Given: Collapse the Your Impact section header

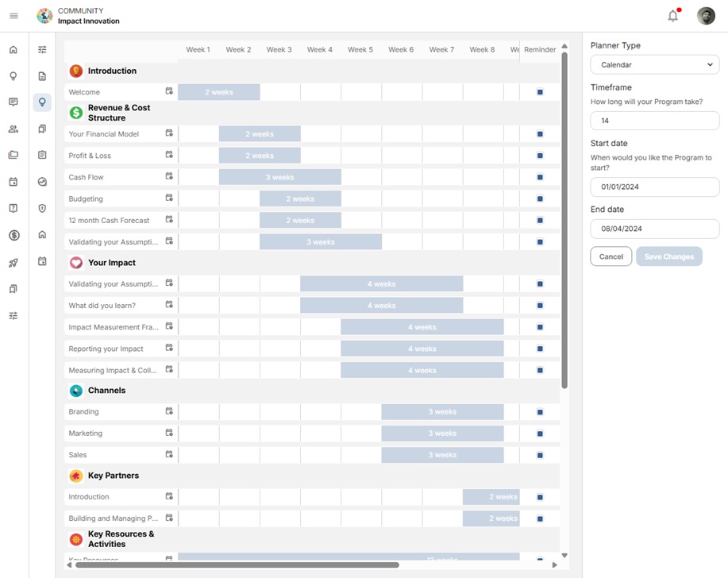Looking at the screenshot, I should (111, 262).
